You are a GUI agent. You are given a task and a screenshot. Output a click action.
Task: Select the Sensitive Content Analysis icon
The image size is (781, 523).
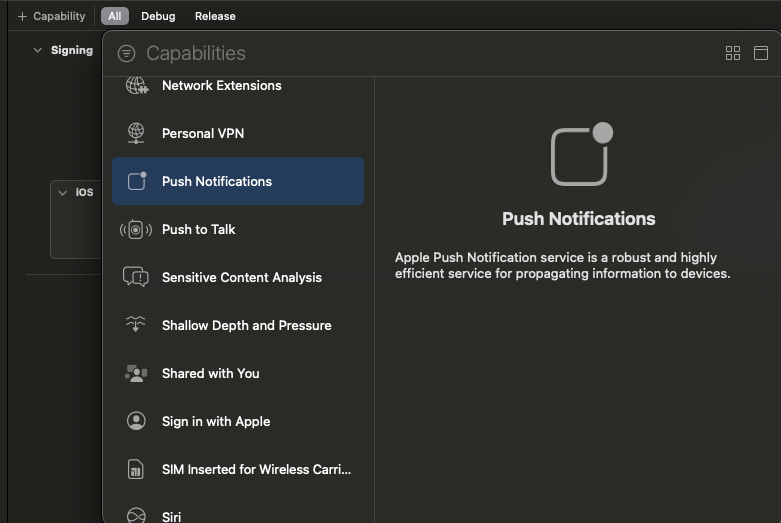click(135, 277)
